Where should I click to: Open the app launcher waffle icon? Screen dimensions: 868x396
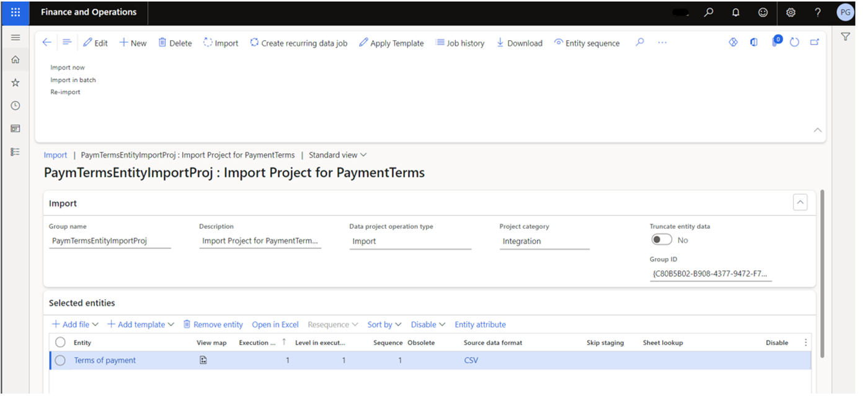(x=15, y=12)
